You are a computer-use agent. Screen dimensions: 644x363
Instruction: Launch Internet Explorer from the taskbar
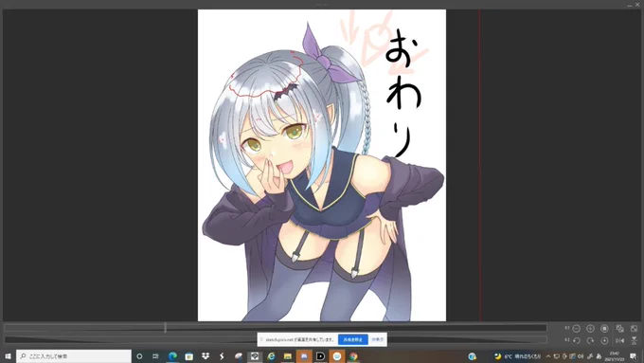pyautogui.click(x=271, y=356)
